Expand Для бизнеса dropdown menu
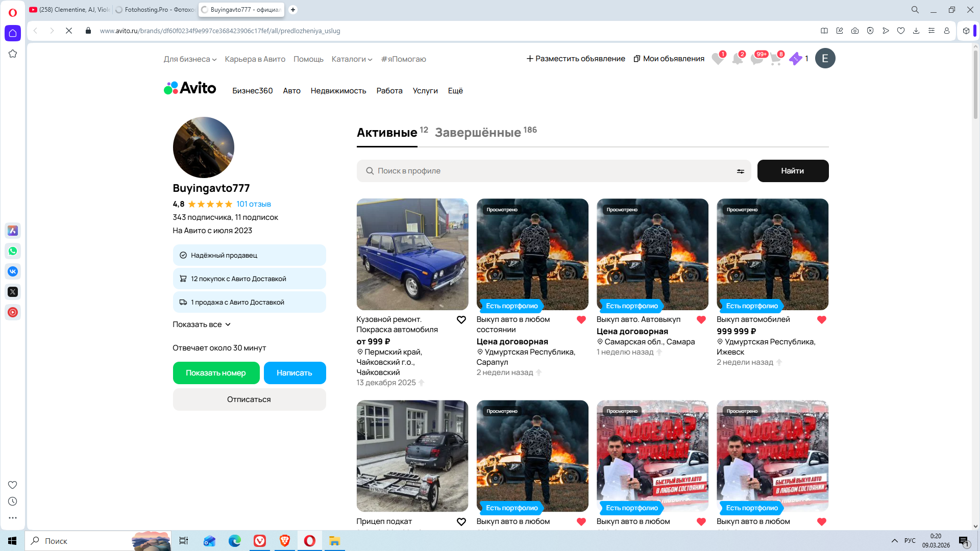 pyautogui.click(x=190, y=59)
